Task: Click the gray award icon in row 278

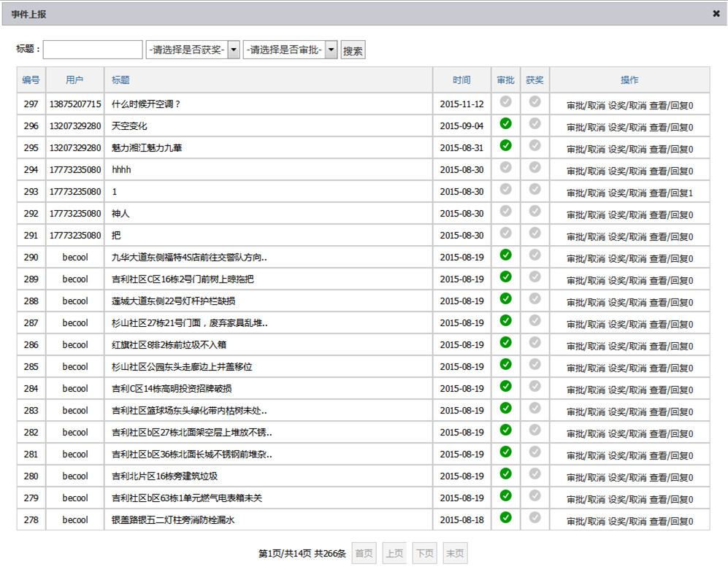Action: point(534,518)
